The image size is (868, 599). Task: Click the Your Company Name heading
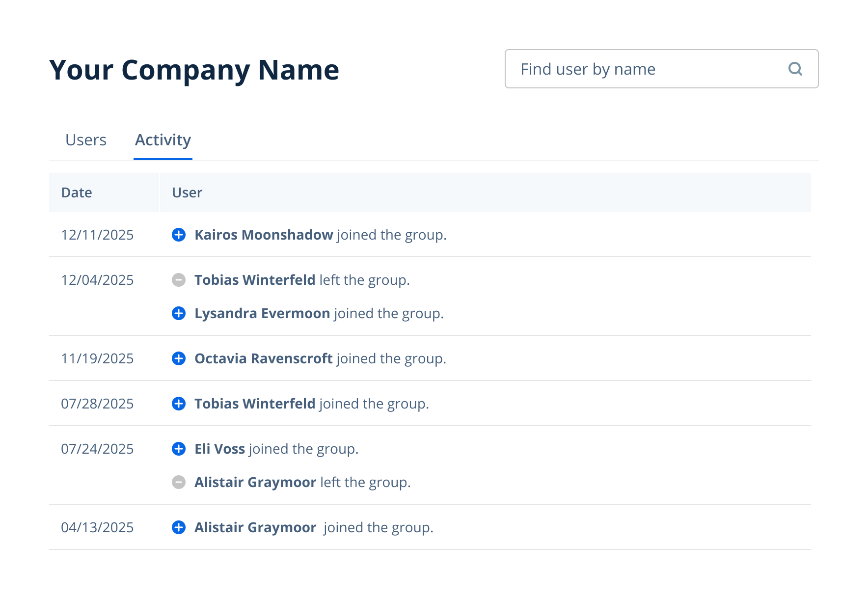194,70
